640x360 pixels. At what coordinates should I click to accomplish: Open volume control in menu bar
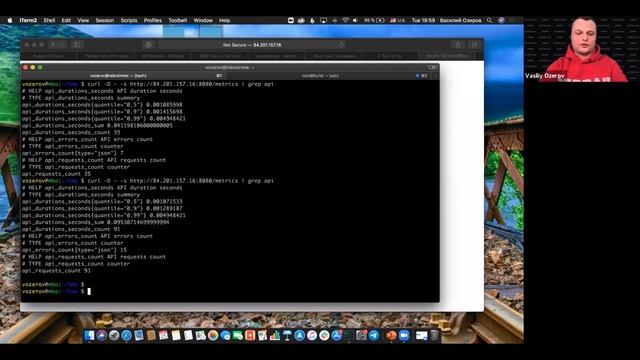click(355, 20)
